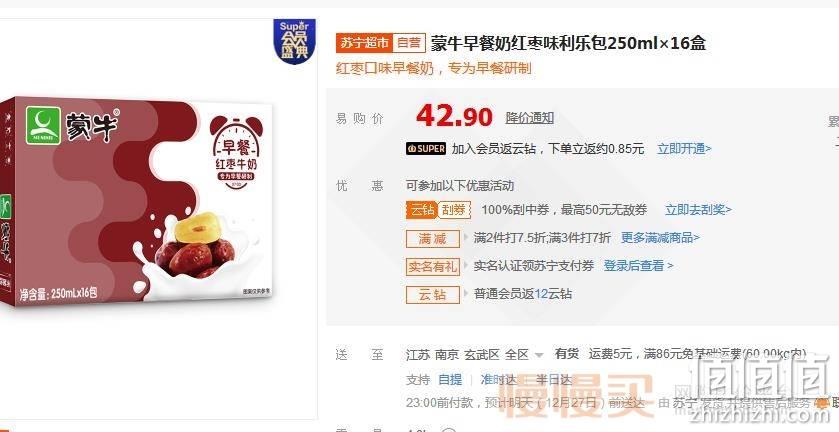
Task: Click 立即去刮奖 link
Action: pos(698,210)
